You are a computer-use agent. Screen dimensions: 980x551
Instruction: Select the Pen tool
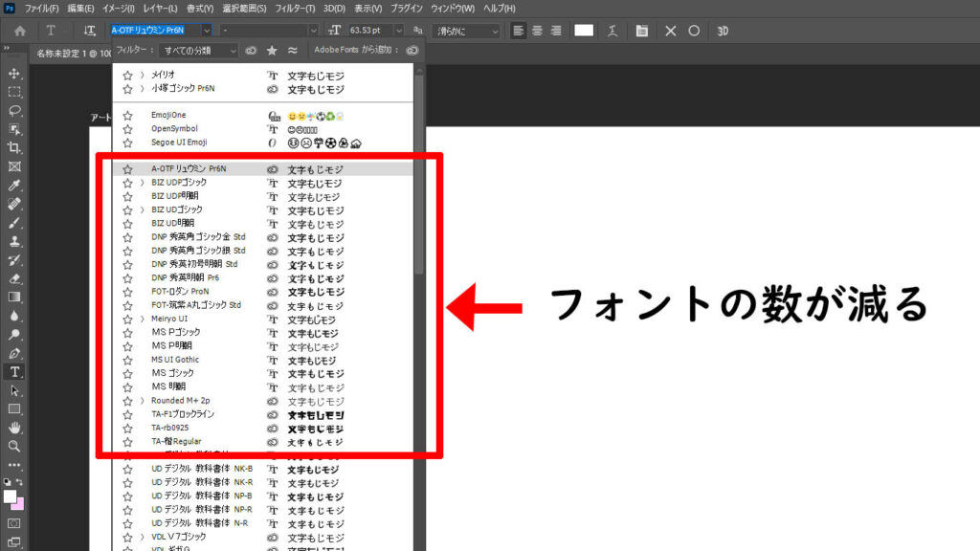[14, 354]
